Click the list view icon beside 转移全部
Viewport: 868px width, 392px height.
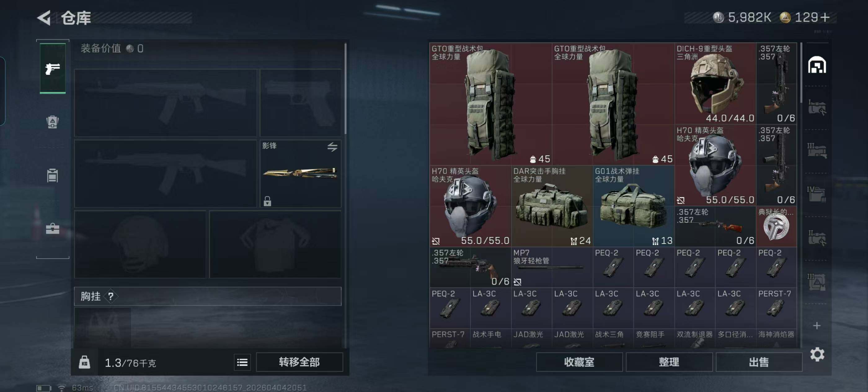pos(242,362)
